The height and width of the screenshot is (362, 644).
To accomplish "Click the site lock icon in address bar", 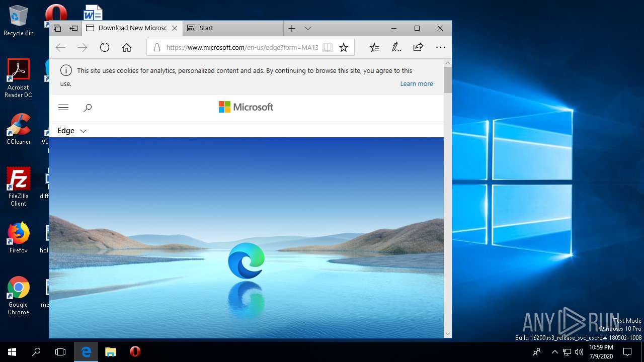I will (x=156, y=48).
